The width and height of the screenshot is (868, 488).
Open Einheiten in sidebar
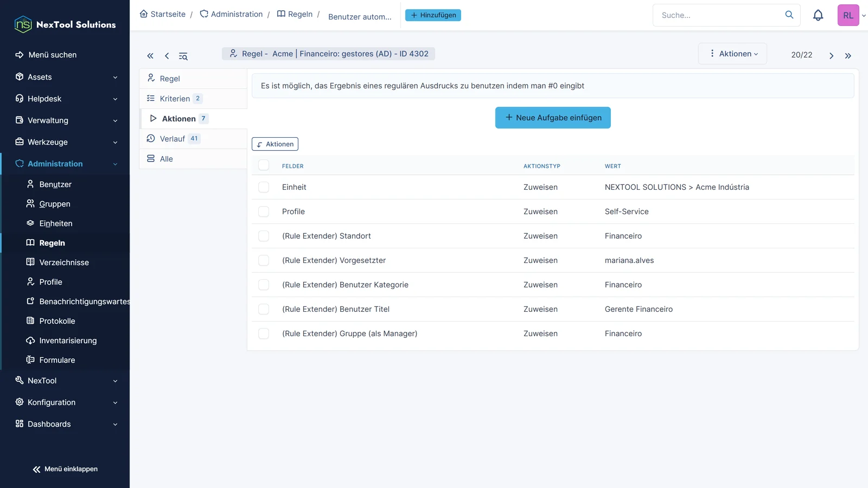(56, 223)
